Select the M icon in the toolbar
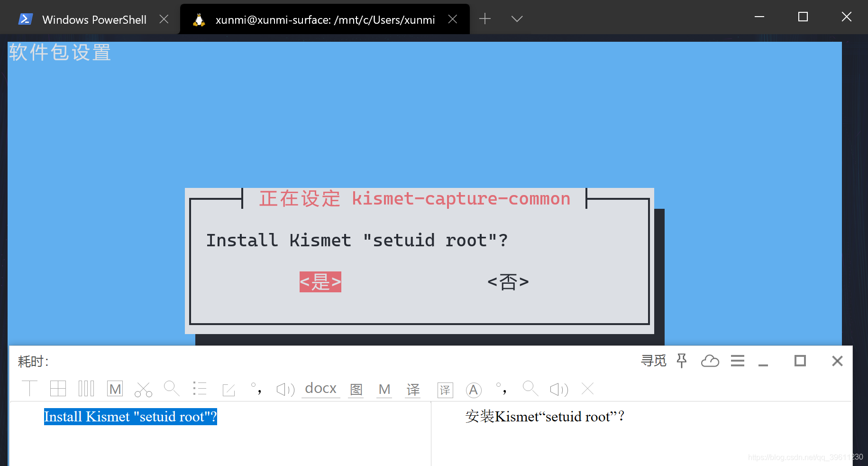 pyautogui.click(x=114, y=388)
